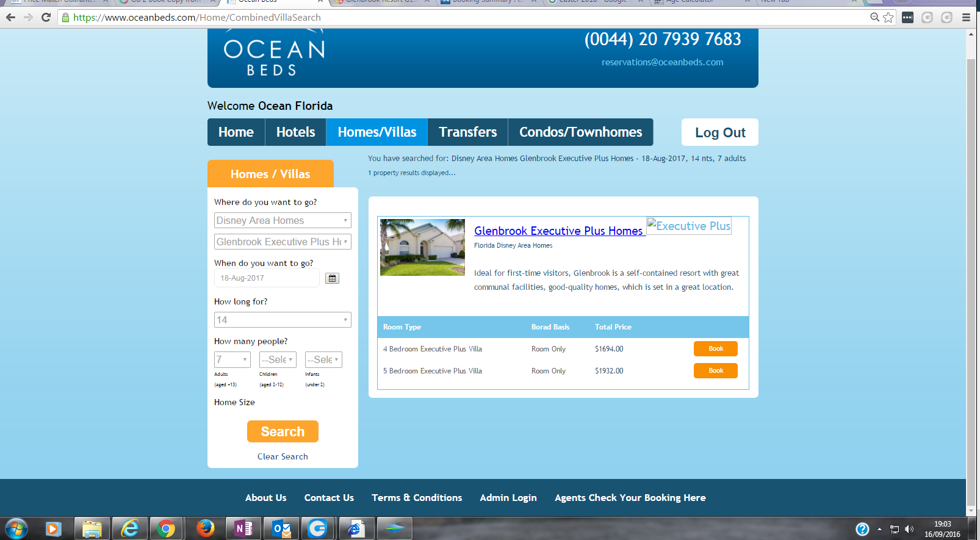Click the zoom magnifier icon in address bar

[x=874, y=17]
